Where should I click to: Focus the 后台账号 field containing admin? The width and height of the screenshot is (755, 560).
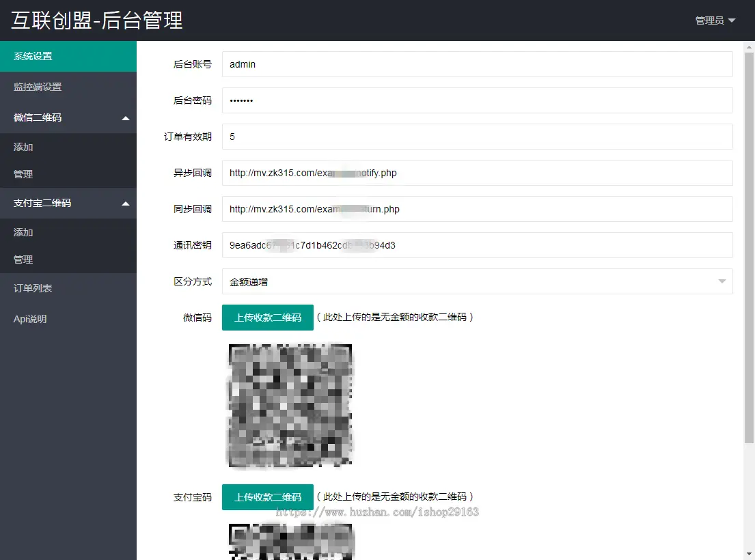477,64
